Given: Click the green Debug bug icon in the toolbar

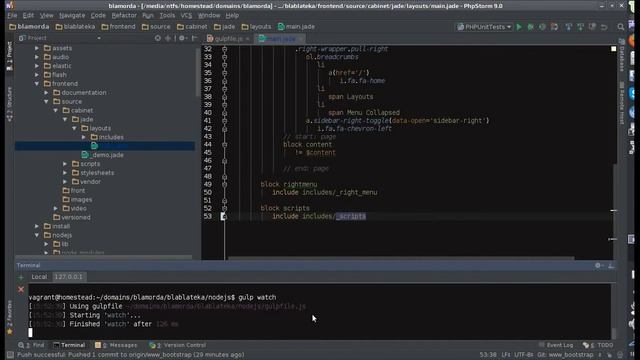Looking at the screenshot, I should pos(531,27).
